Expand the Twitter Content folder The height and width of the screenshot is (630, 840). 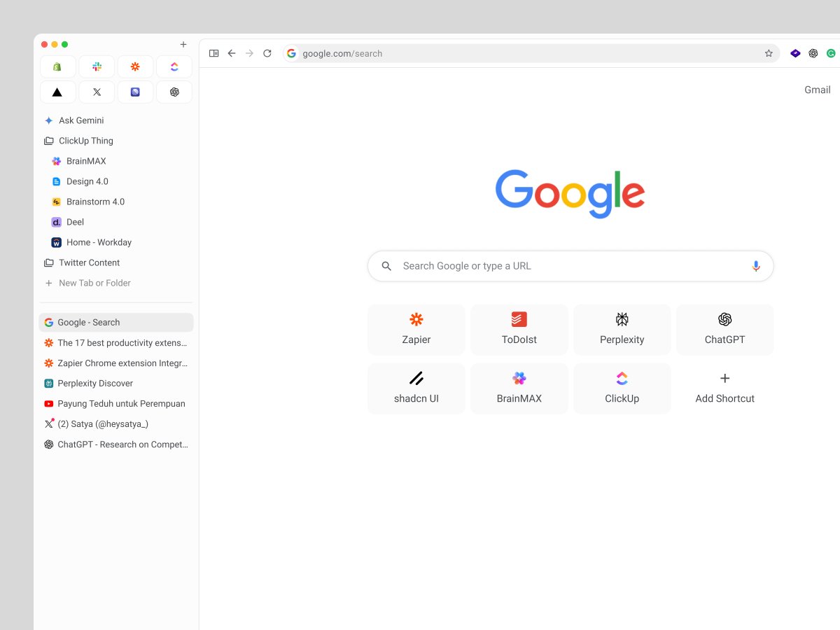click(x=116, y=262)
